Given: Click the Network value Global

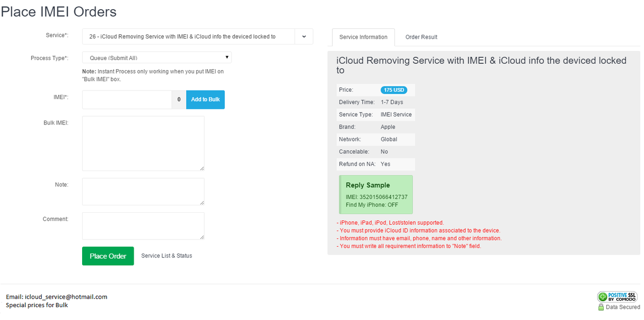Looking at the screenshot, I should click(389, 139).
